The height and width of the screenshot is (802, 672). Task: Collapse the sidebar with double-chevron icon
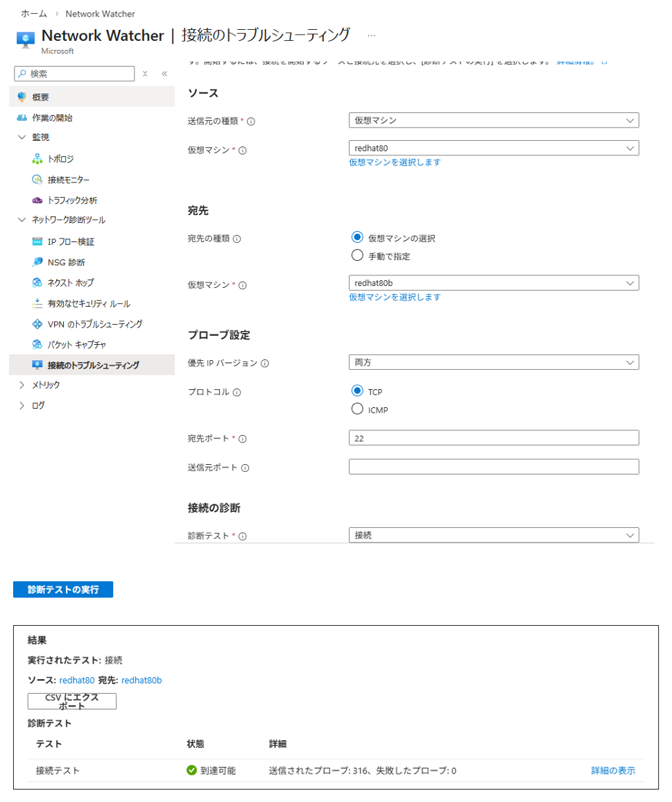pos(164,74)
